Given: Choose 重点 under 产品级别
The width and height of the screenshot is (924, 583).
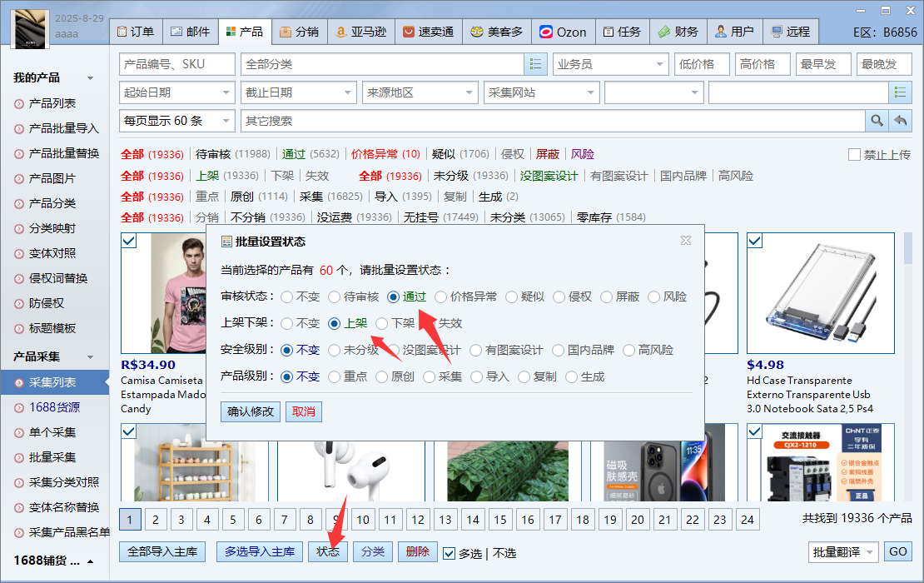Looking at the screenshot, I should click(335, 376).
